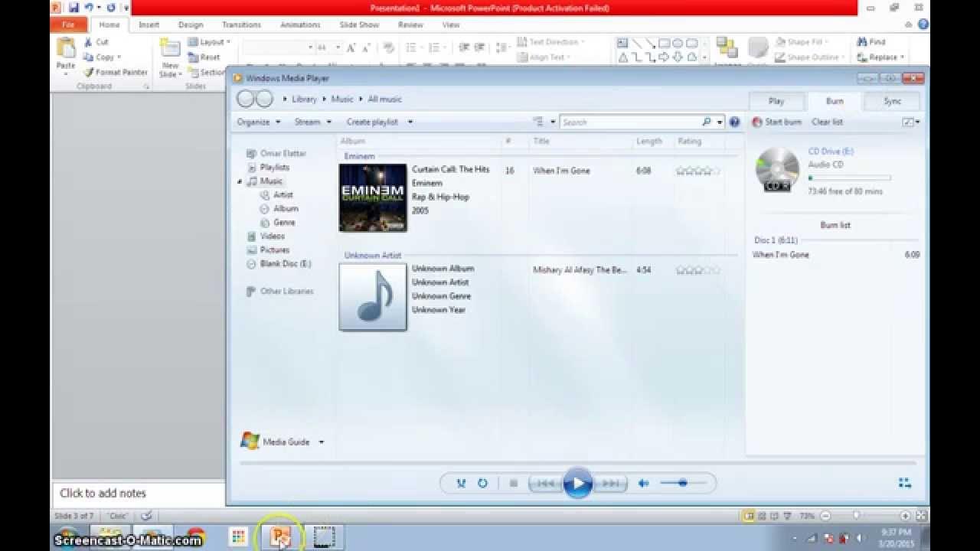Toggle repeat in Media Player

(x=482, y=484)
